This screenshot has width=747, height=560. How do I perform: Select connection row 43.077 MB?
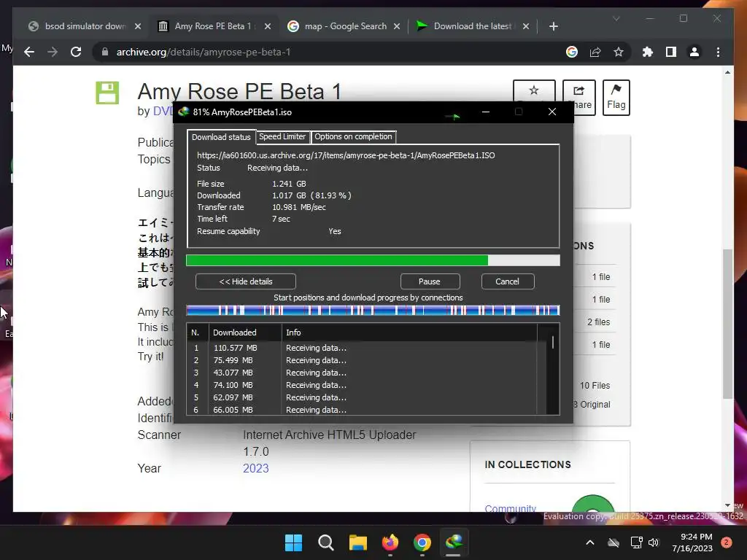coord(362,373)
